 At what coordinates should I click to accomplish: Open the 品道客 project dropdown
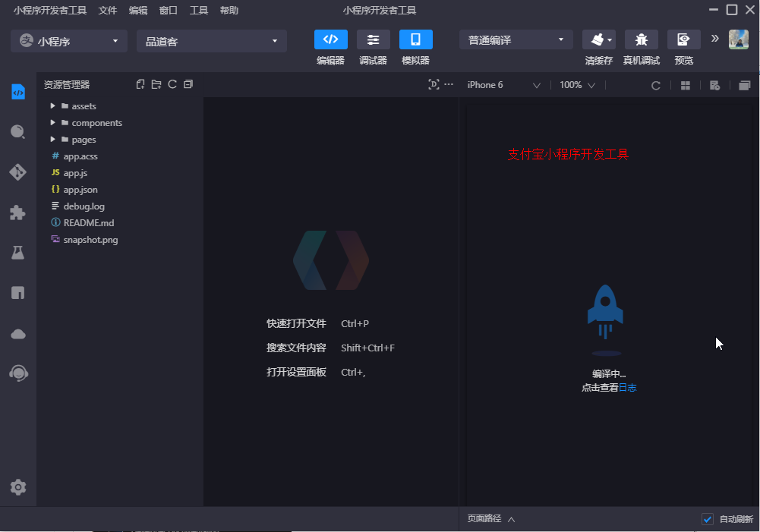(212, 41)
